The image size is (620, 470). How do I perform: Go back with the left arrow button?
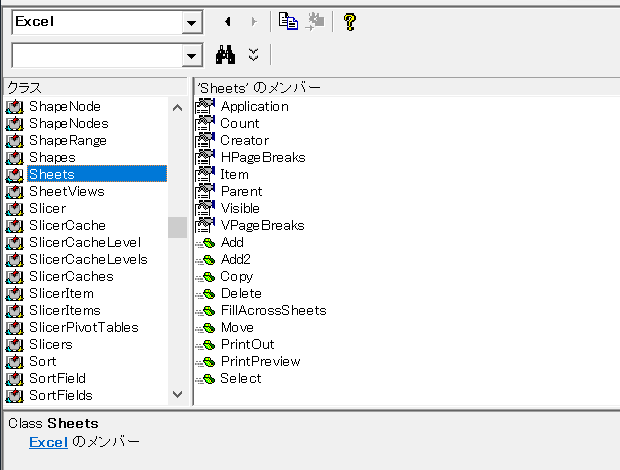(227, 22)
